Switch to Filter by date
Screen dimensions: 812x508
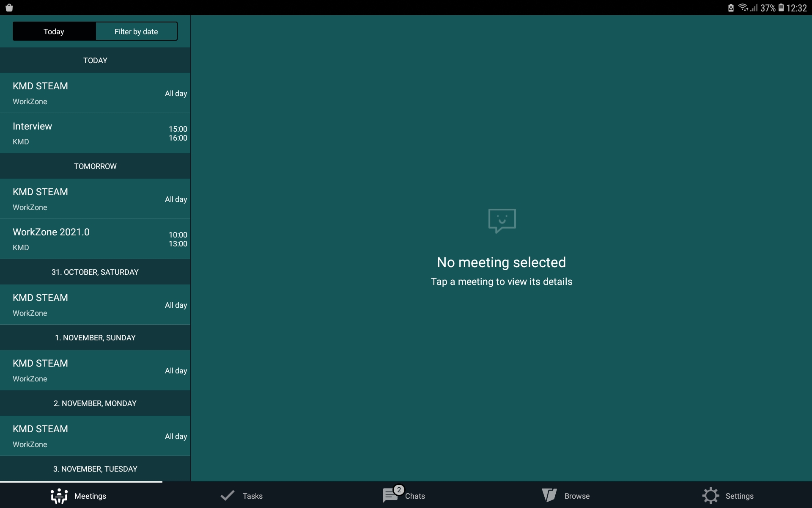coord(136,32)
